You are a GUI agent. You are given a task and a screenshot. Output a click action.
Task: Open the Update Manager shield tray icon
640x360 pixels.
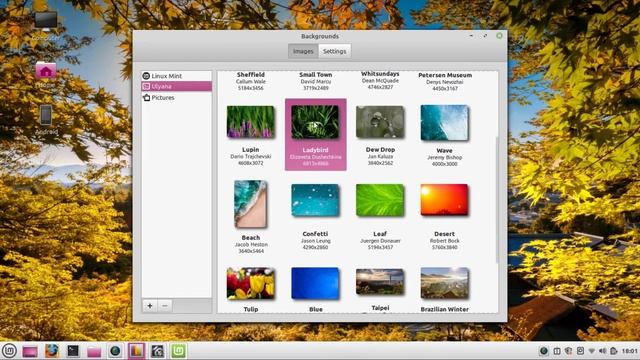tap(569, 351)
